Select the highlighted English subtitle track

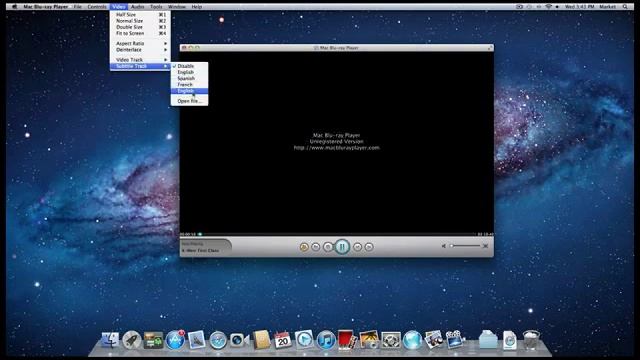[x=189, y=91]
